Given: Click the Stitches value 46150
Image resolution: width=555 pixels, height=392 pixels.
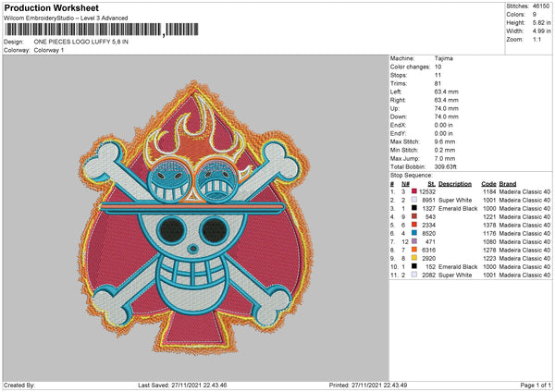Looking at the screenshot, I should pos(541,6).
